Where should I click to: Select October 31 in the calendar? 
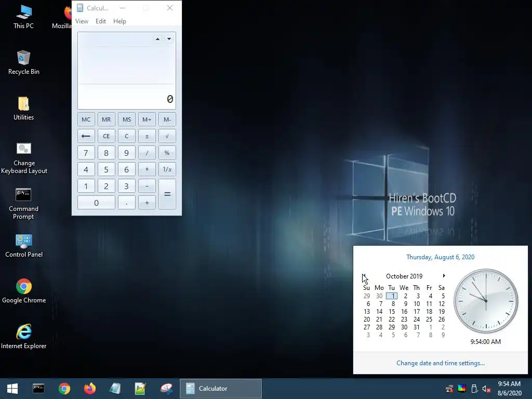417,327
